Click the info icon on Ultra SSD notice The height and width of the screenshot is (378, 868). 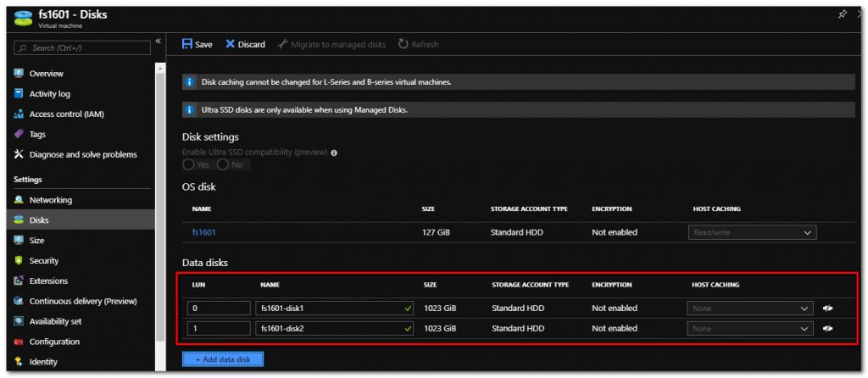[x=189, y=110]
